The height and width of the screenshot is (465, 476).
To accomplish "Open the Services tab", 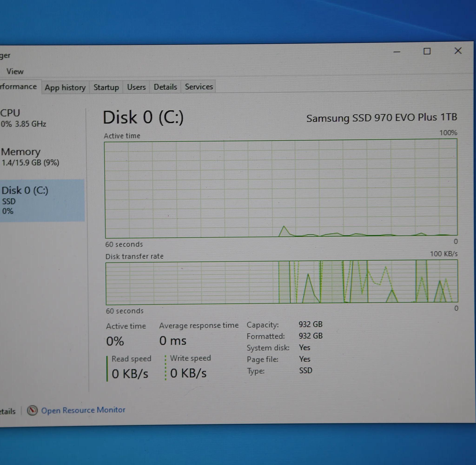I will coord(199,86).
